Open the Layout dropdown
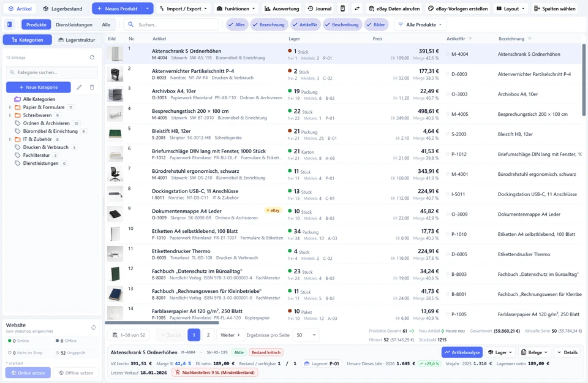This screenshot has width=588, height=383. point(510,9)
